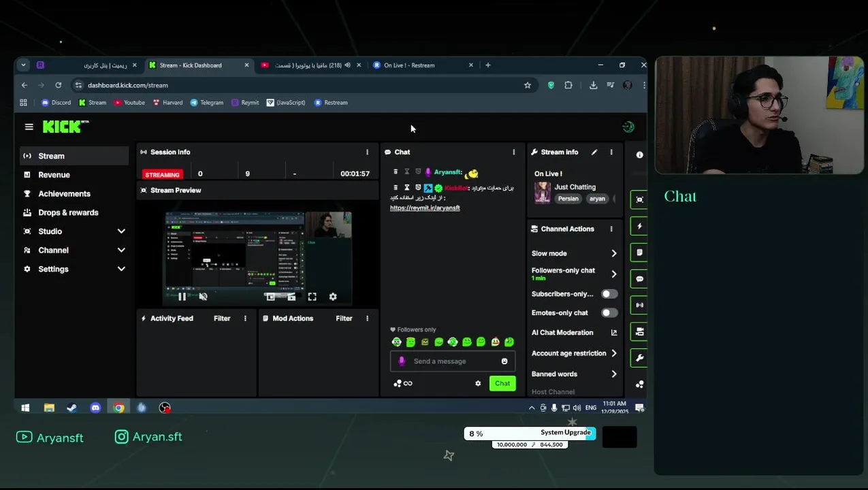Switch to the YouTube browser tab
Viewport: 868px width, 490px height.
(x=310, y=65)
